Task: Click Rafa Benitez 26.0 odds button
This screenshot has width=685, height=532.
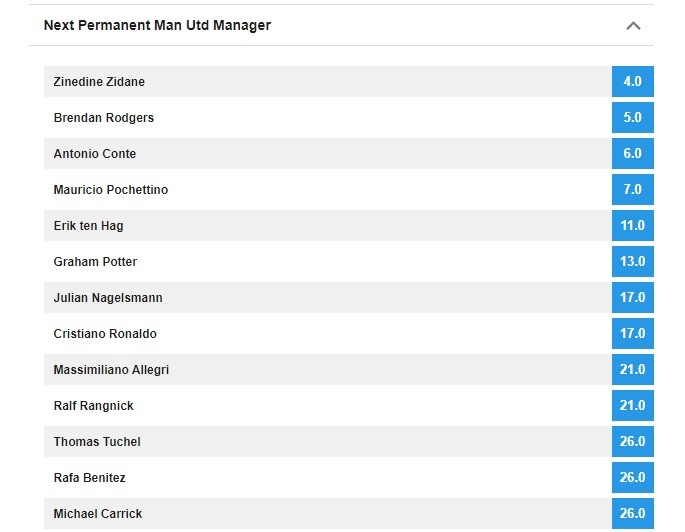Action: (632, 478)
